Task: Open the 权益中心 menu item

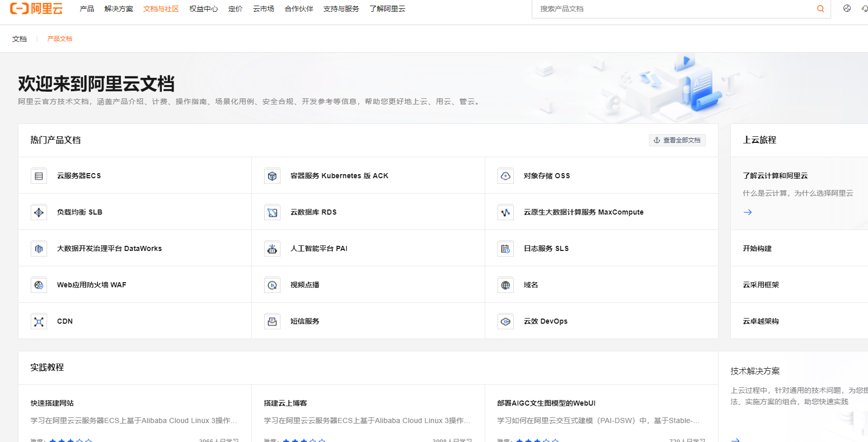Action: (204, 9)
